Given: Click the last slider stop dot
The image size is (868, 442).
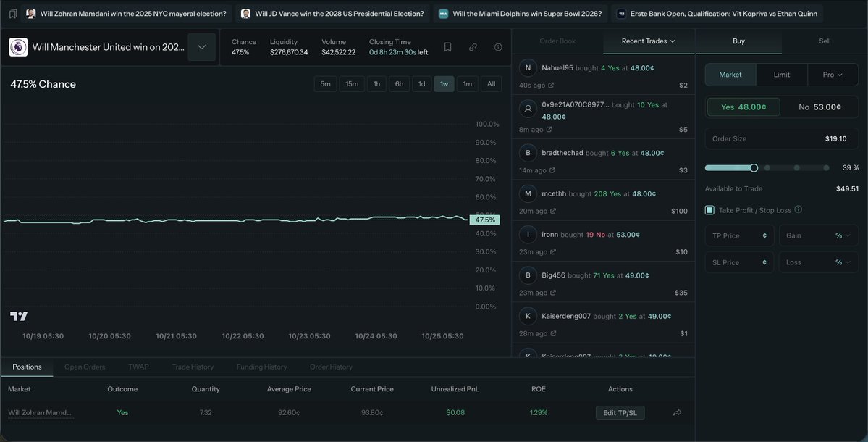Looking at the screenshot, I should coord(826,168).
